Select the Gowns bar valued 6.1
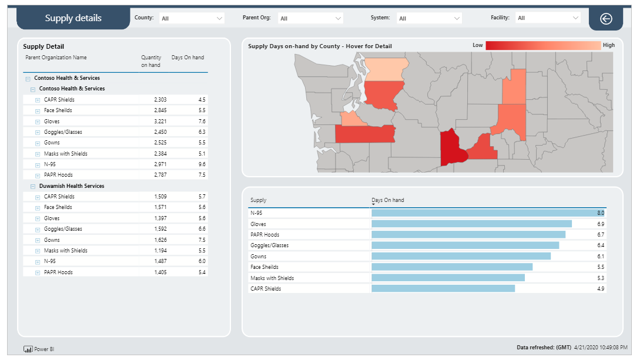The image size is (643, 364). point(461,257)
